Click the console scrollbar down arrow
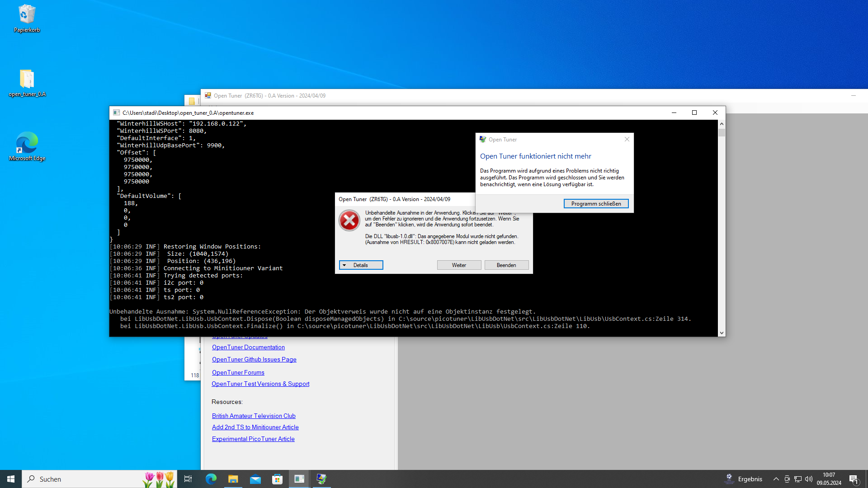Screen dimensions: 868x488 click(722, 333)
